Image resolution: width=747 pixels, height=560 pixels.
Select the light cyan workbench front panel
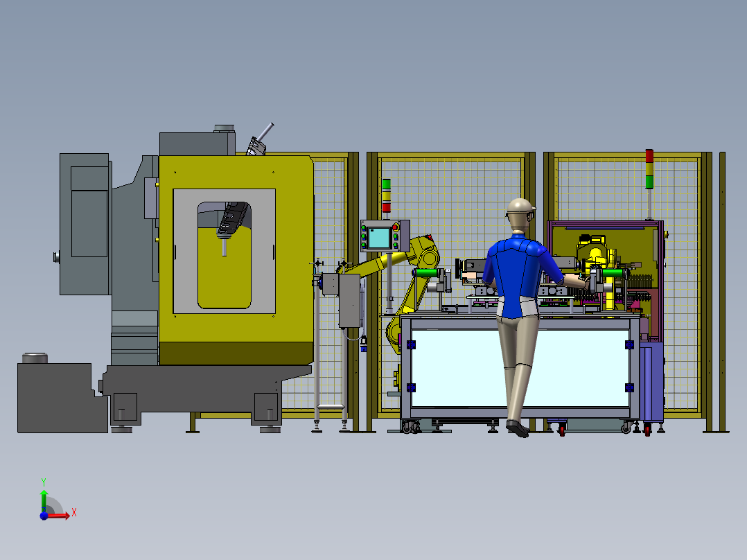tap(520, 368)
